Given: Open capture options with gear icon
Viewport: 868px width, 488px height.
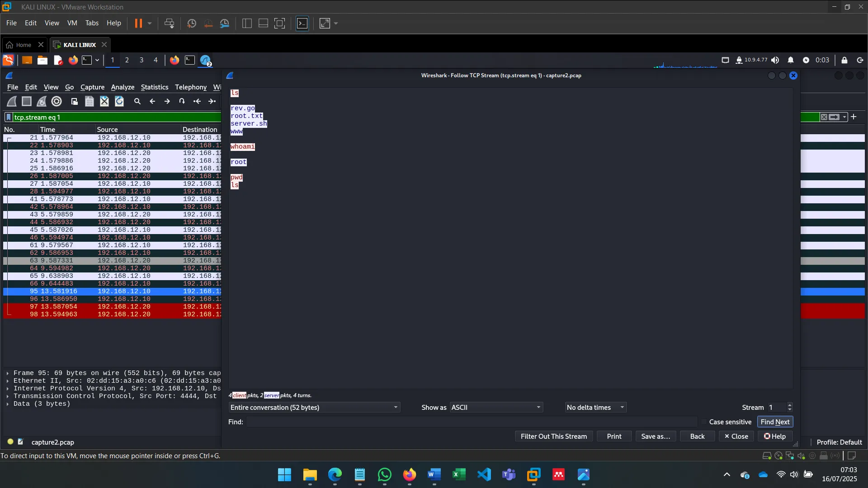Looking at the screenshot, I should click(x=56, y=101).
